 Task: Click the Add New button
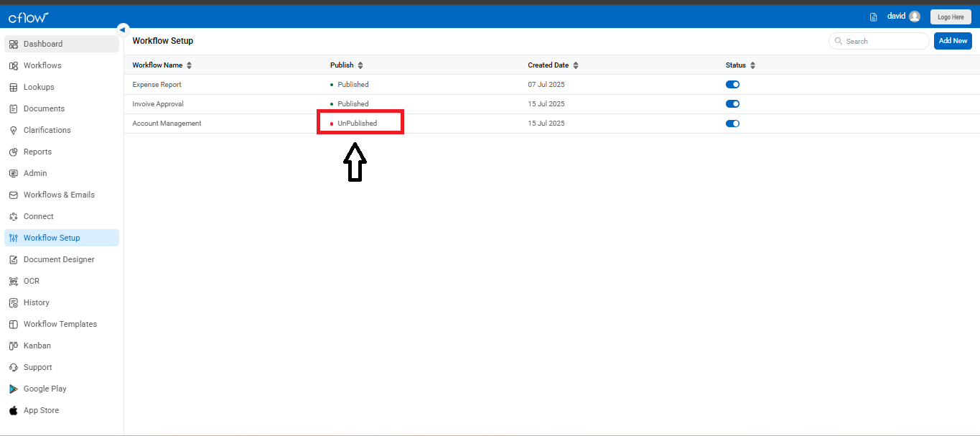953,41
